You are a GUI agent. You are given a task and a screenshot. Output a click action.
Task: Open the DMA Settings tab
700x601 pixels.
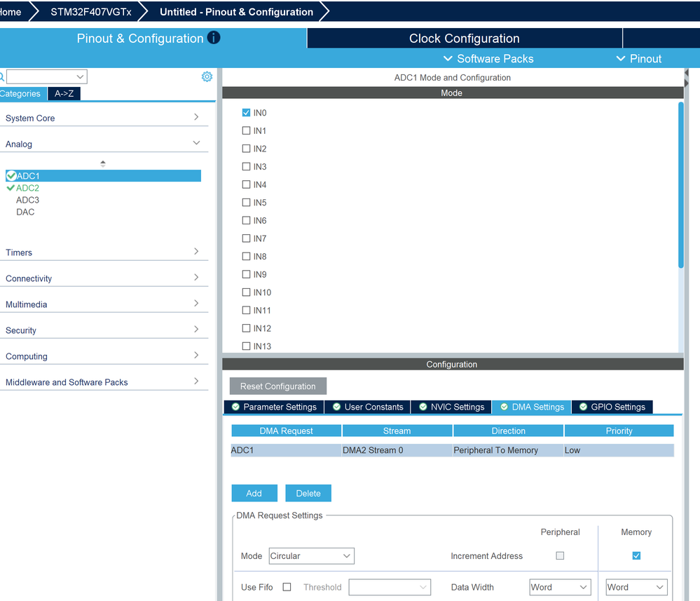532,407
